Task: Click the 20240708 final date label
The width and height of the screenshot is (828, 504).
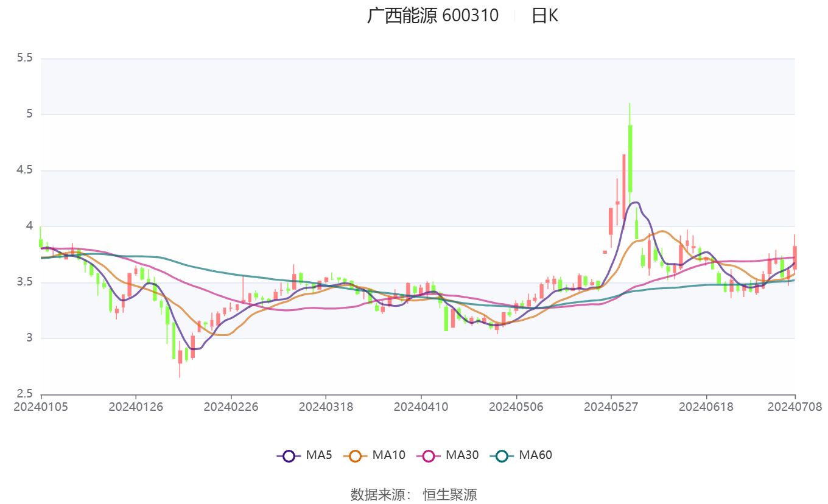Action: tap(795, 407)
